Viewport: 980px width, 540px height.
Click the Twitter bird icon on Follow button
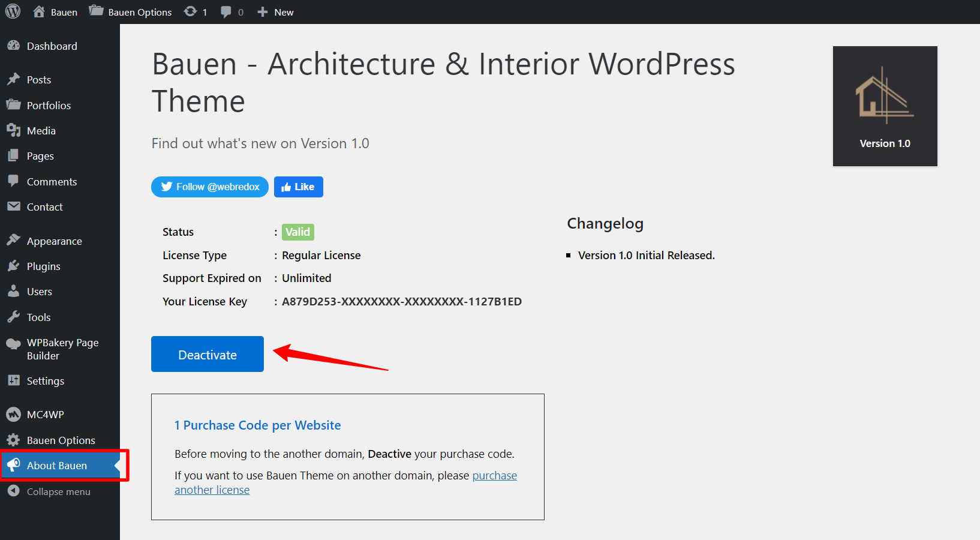167,187
